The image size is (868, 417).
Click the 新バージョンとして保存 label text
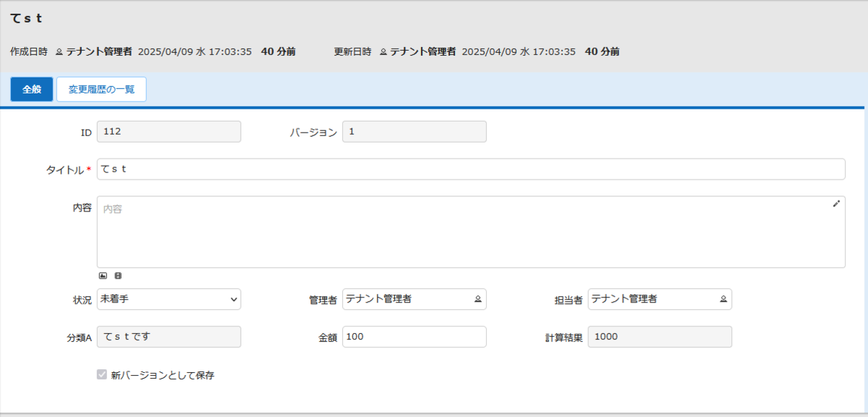click(163, 376)
